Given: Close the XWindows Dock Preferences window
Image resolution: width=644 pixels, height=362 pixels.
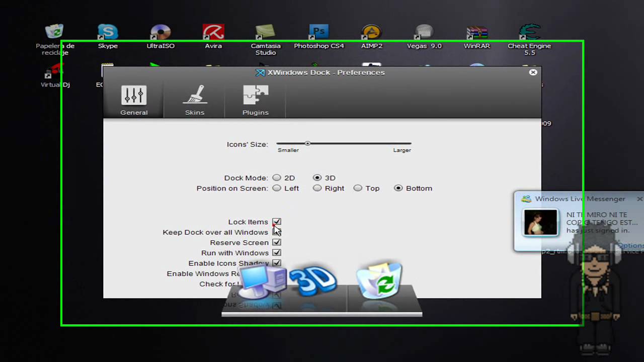Looking at the screenshot, I should [533, 72].
